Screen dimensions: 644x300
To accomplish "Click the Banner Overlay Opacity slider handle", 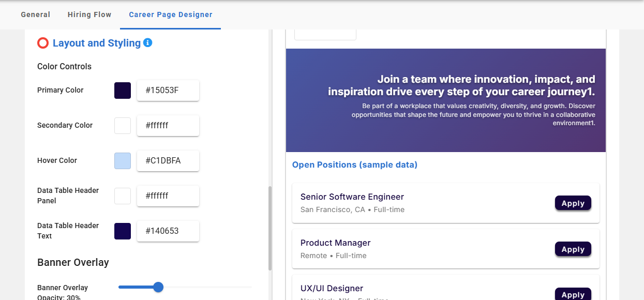I will (158, 287).
